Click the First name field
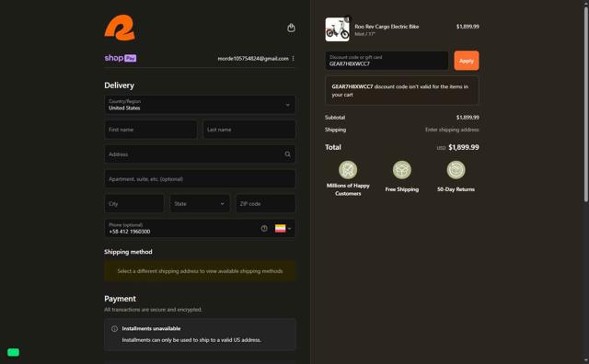The image size is (589, 364). click(151, 130)
